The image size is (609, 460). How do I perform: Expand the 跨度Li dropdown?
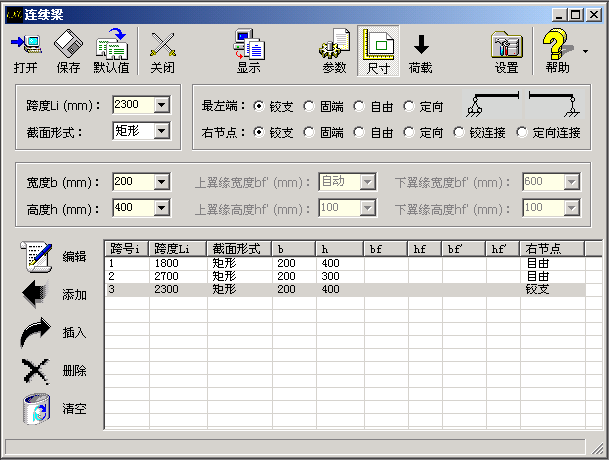[x=161, y=104]
